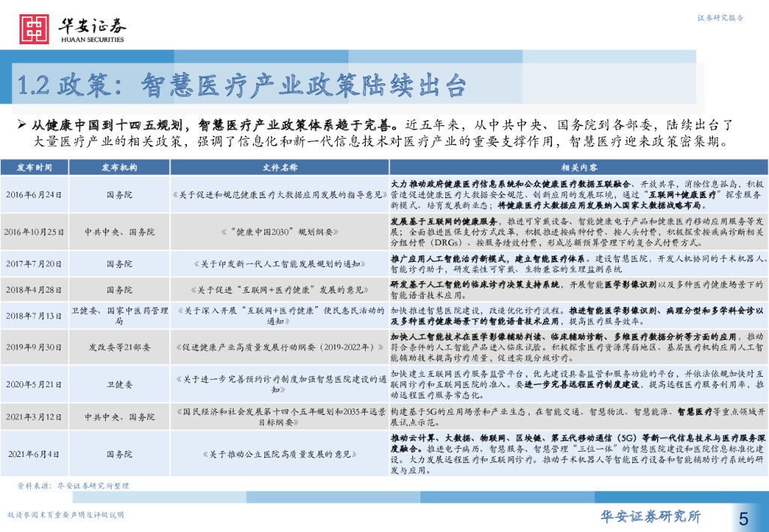Select the date cell '2021年3月12日'

[34, 417]
